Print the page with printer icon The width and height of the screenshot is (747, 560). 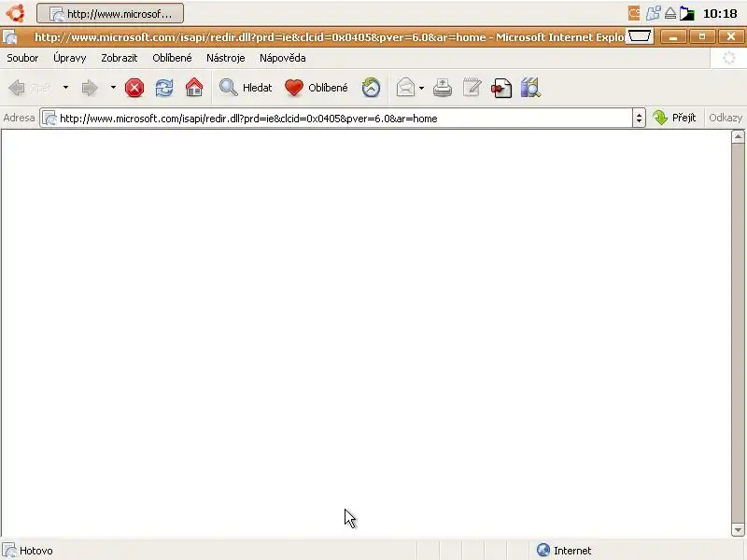tap(443, 88)
